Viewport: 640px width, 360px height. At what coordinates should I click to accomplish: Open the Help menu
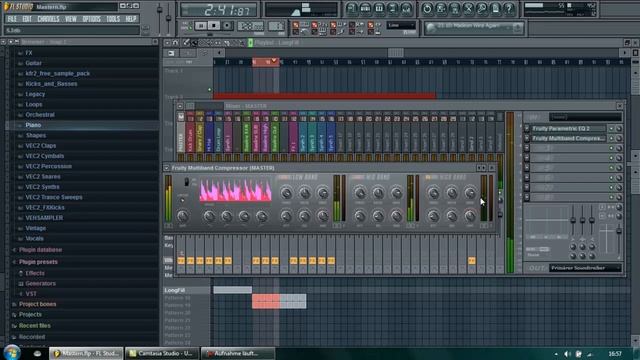coord(131,19)
